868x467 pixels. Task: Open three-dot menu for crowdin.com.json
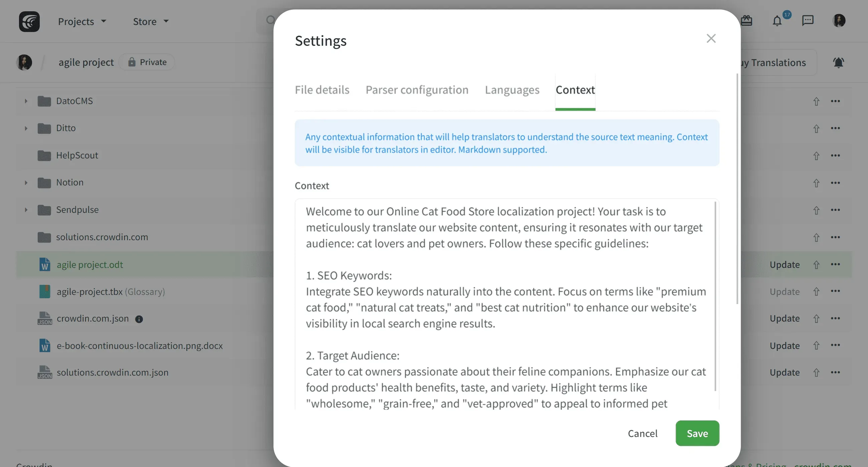(836, 318)
